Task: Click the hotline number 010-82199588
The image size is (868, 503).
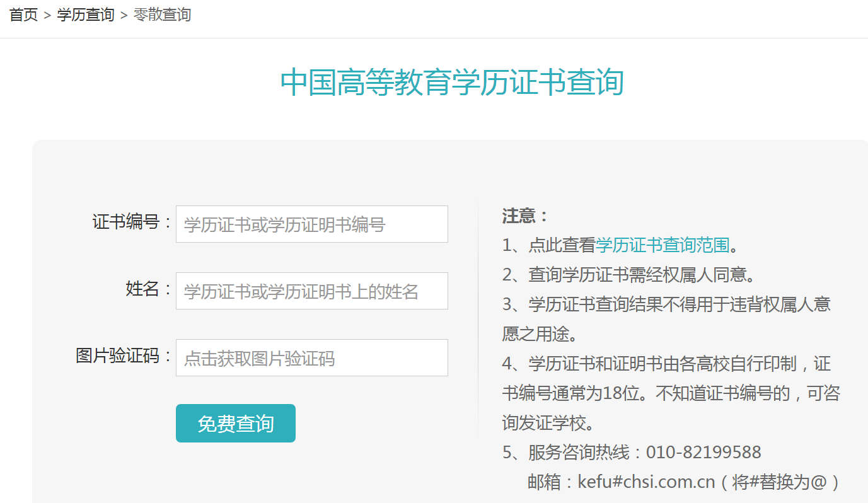Action: coord(703,452)
